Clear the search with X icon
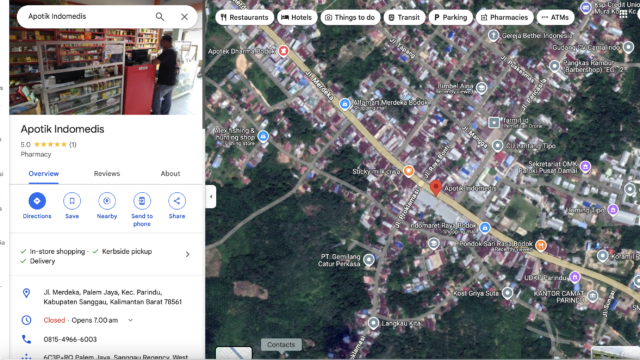This screenshot has width=640, height=360. 184,17
